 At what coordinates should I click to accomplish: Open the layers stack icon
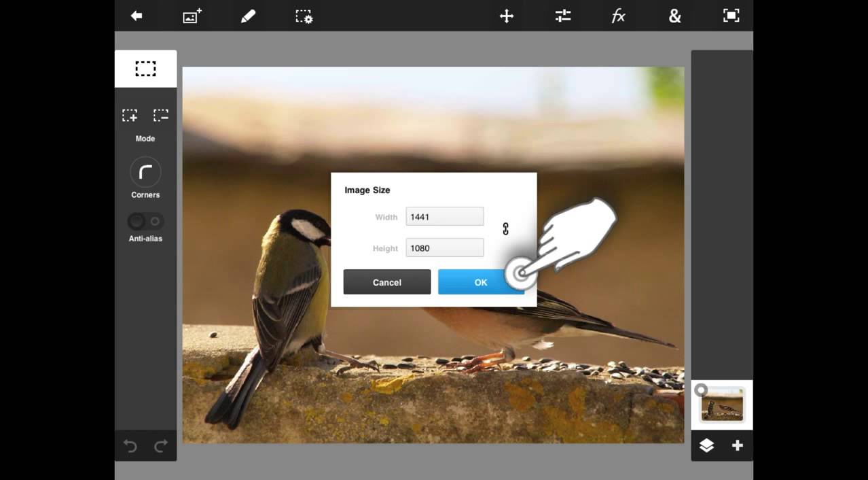(706, 445)
